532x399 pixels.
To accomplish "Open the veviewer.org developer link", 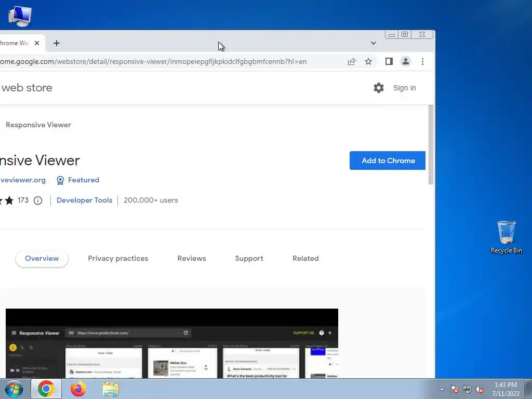I will [x=23, y=180].
